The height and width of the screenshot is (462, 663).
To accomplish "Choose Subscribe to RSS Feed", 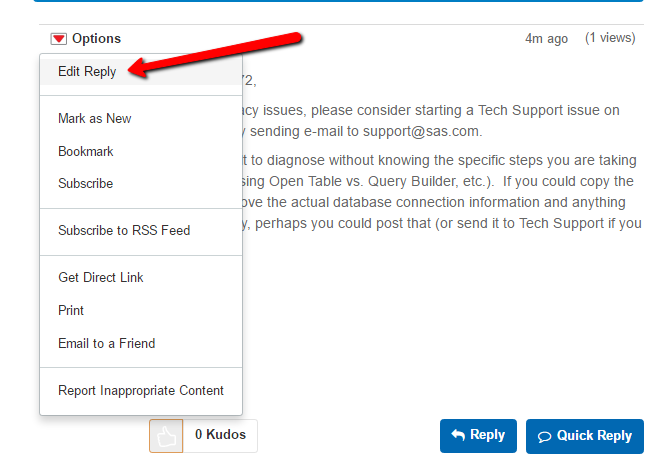I will click(x=124, y=231).
